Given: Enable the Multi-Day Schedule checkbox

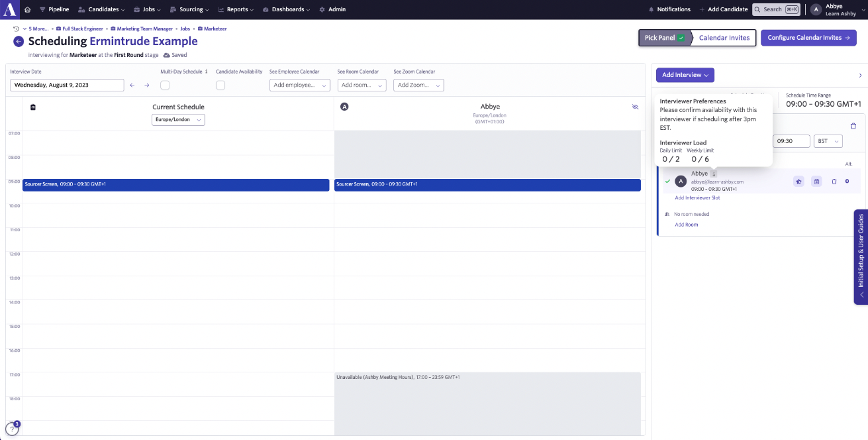Looking at the screenshot, I should pyautogui.click(x=165, y=85).
